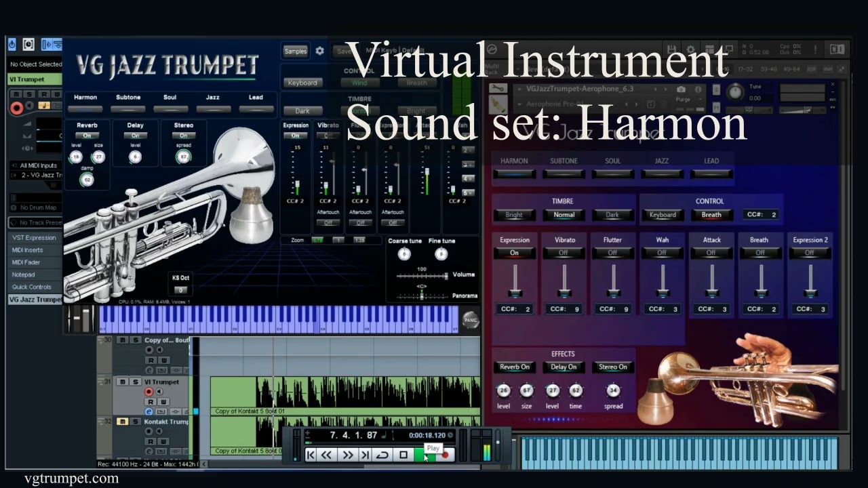Screen dimensions: 868x488
Task: Open the '2 - VG Jazz Tr' output dropdown
Action: pyautogui.click(x=35, y=175)
